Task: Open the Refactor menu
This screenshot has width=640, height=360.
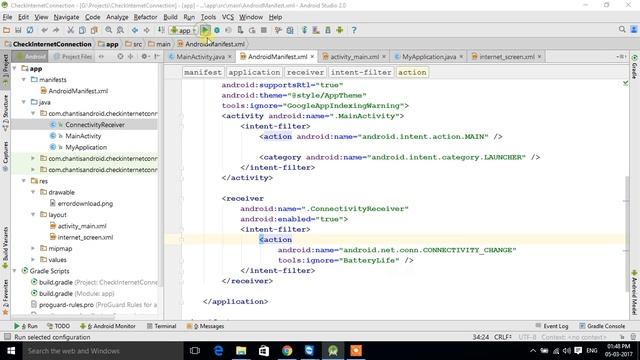Action: pos(145,17)
